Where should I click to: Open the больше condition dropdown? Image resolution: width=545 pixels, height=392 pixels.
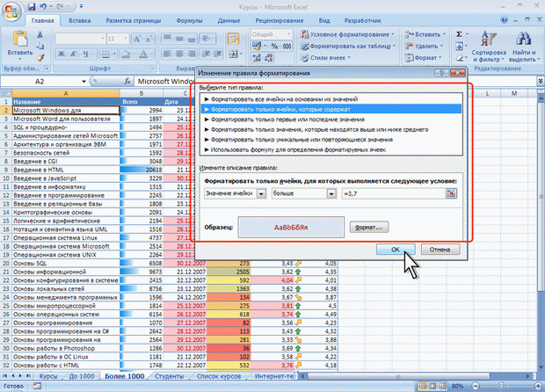331,193
